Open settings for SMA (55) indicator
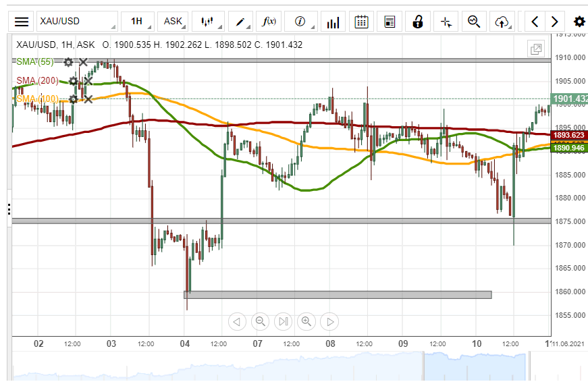Viewport: 588px width, 386px height. pos(68,62)
